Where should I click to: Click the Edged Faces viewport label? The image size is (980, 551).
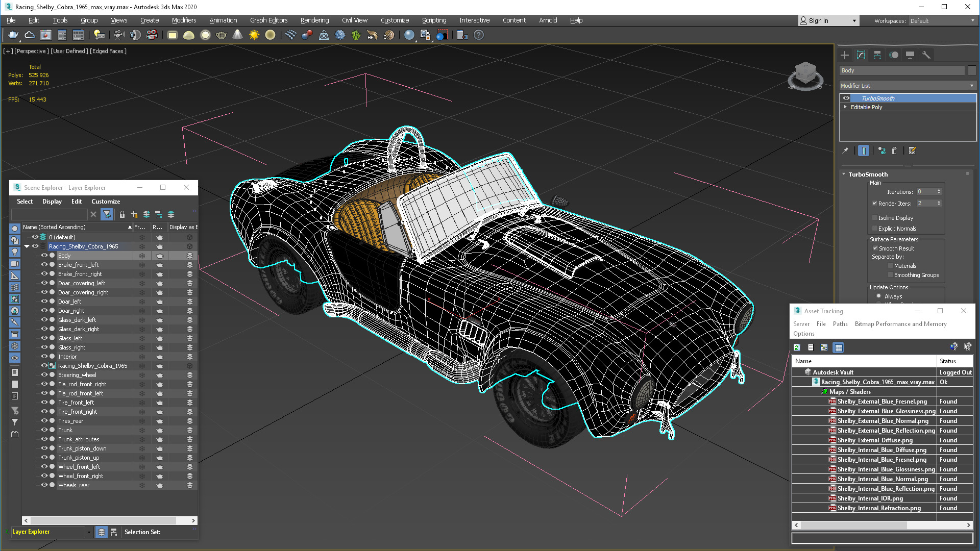(108, 51)
